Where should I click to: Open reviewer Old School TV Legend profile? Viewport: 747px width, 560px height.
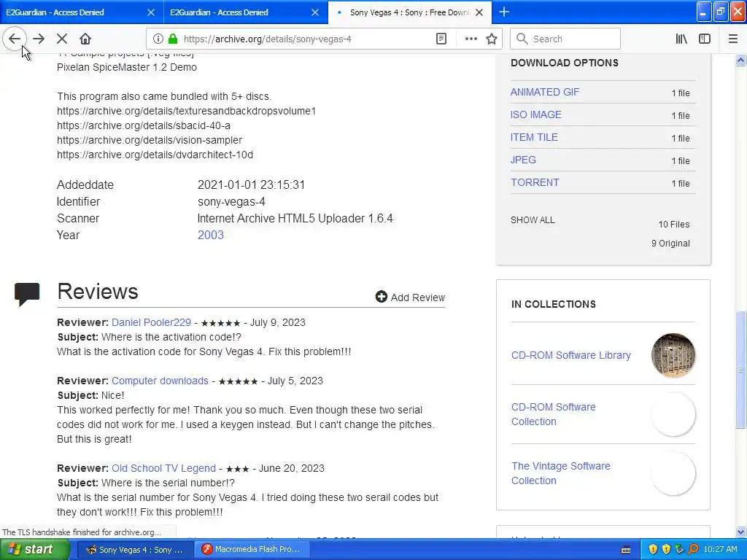pyautogui.click(x=163, y=468)
